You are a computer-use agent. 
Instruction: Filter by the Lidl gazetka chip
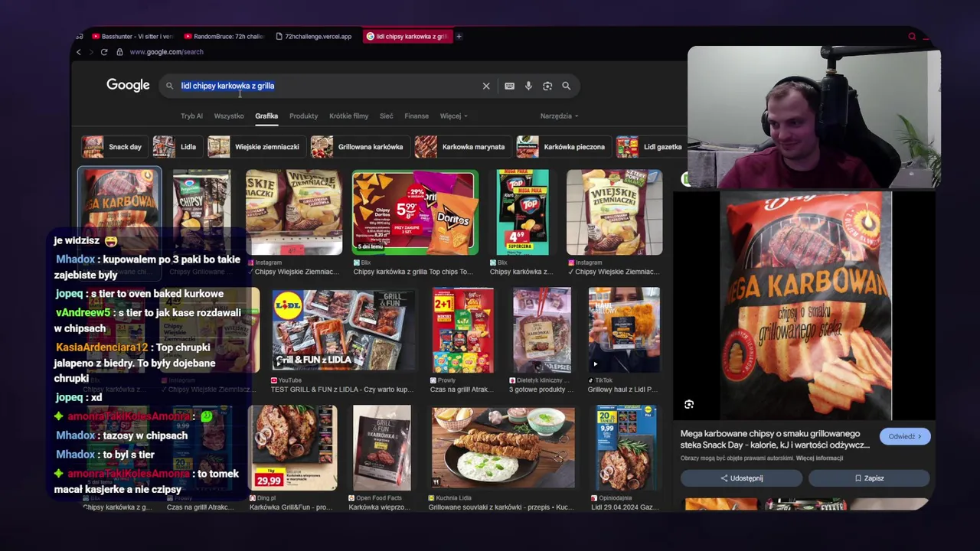click(650, 147)
